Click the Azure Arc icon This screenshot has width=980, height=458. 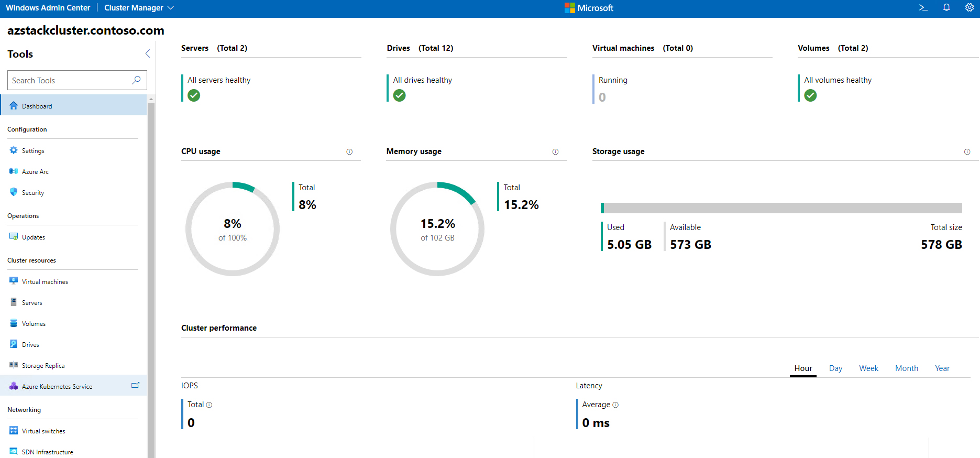point(14,171)
